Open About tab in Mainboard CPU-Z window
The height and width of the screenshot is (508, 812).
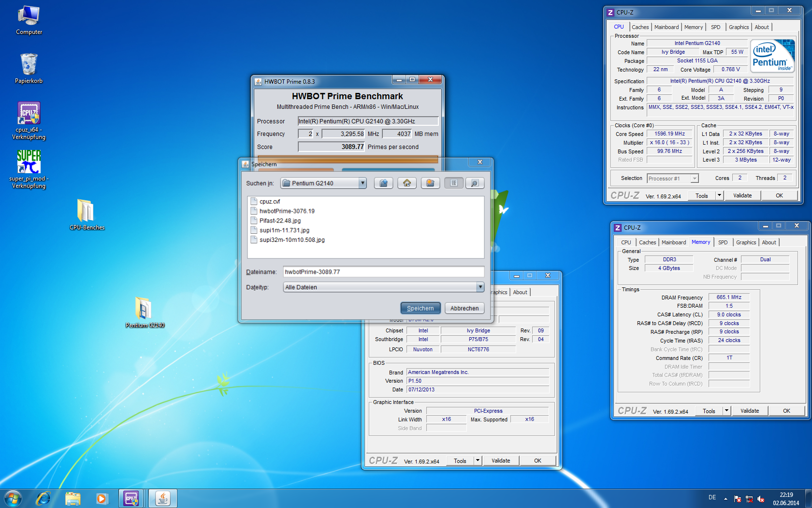point(520,292)
